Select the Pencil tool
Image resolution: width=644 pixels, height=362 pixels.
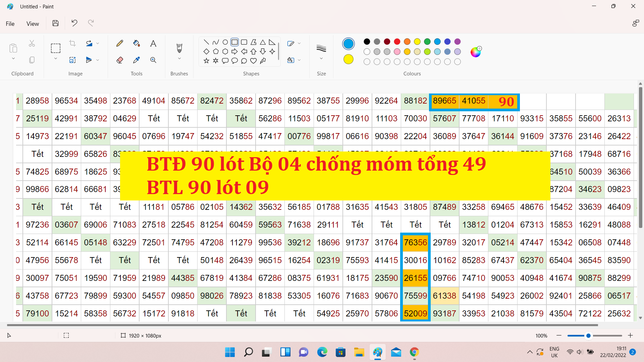[120, 43]
